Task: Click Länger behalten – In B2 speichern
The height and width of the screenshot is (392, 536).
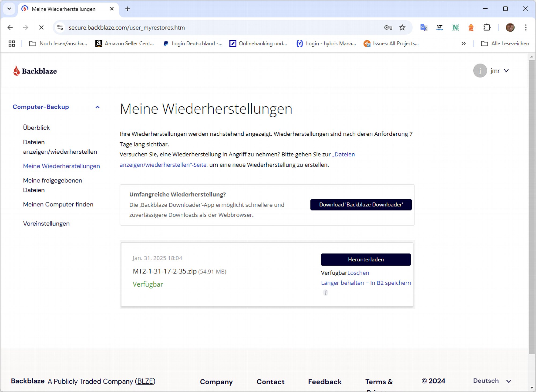Action: pyautogui.click(x=366, y=283)
